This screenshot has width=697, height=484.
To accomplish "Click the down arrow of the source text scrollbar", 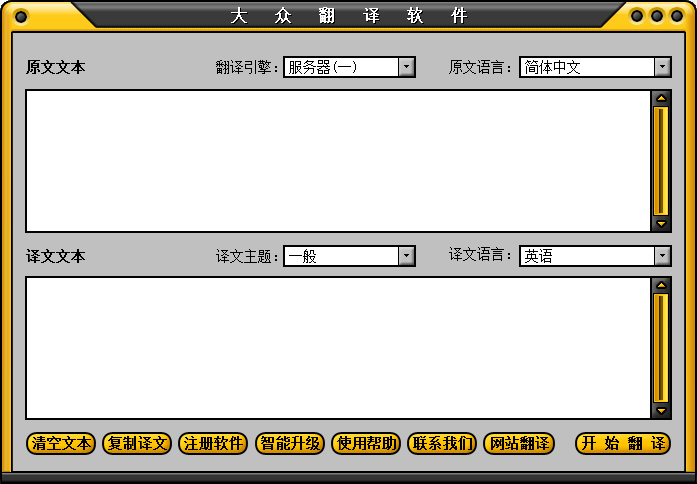I will coord(661,224).
